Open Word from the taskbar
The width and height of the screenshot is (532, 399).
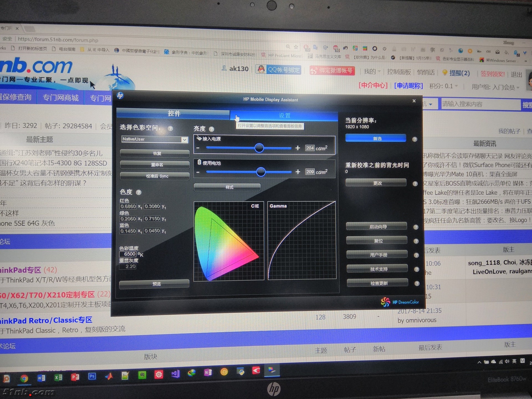(x=41, y=378)
